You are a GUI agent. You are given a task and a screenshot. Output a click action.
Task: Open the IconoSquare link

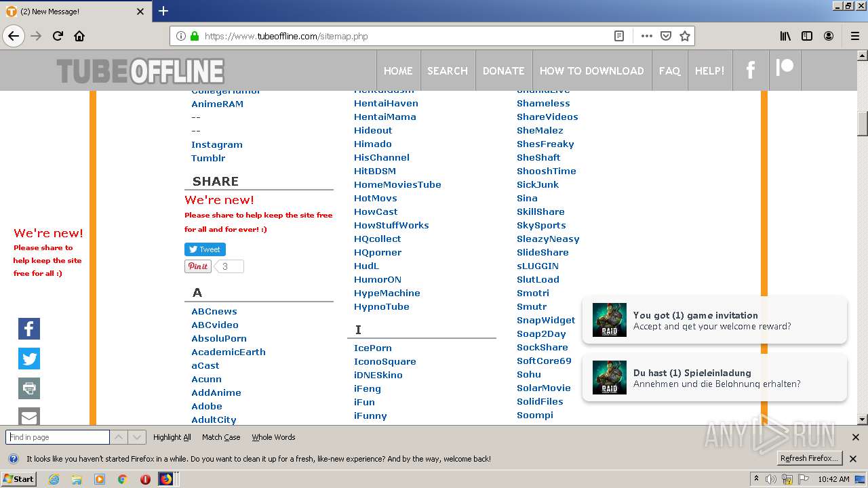tap(385, 361)
